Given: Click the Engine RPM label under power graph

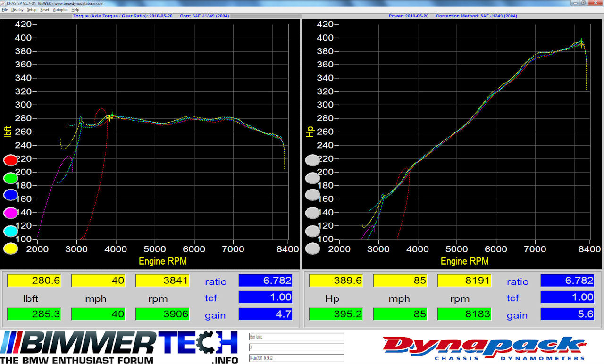Looking at the screenshot, I should click(x=464, y=261).
